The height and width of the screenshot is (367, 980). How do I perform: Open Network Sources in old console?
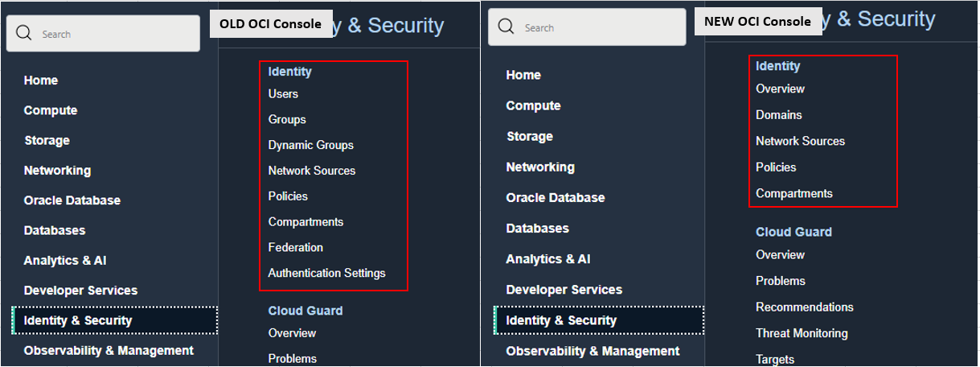tap(312, 171)
